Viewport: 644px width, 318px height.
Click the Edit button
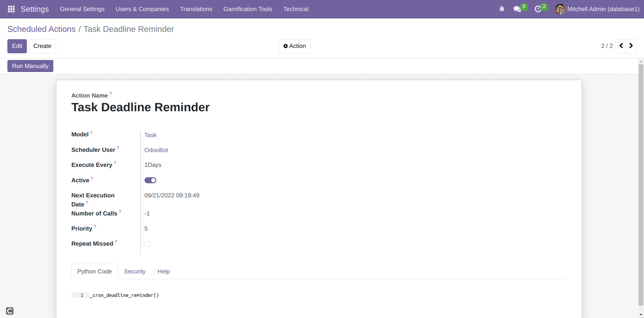(x=17, y=46)
